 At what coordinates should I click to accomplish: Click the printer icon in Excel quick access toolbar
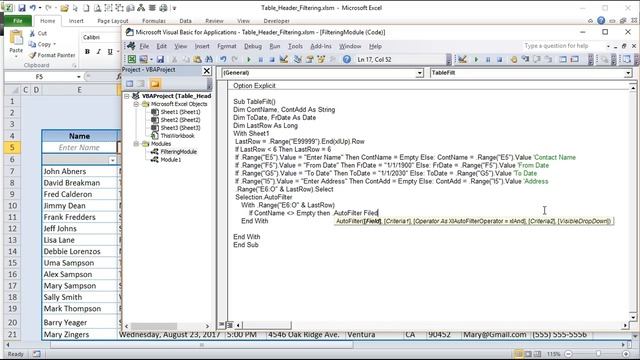(x=163, y=8)
